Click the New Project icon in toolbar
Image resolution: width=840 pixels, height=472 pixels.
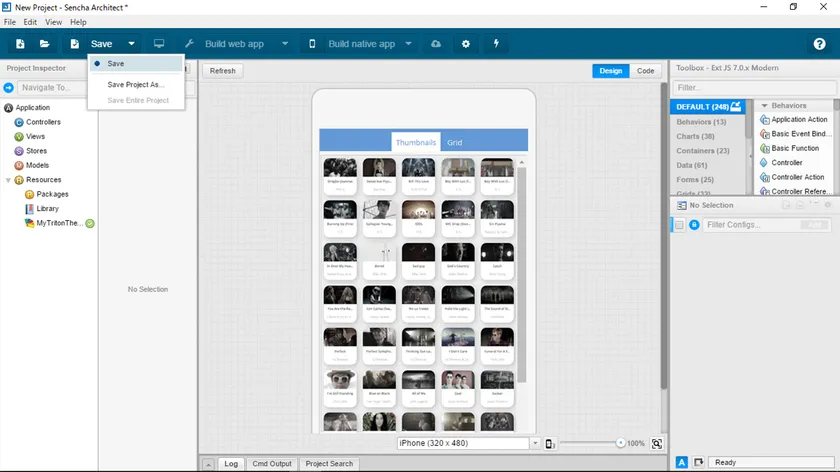pyautogui.click(x=20, y=44)
